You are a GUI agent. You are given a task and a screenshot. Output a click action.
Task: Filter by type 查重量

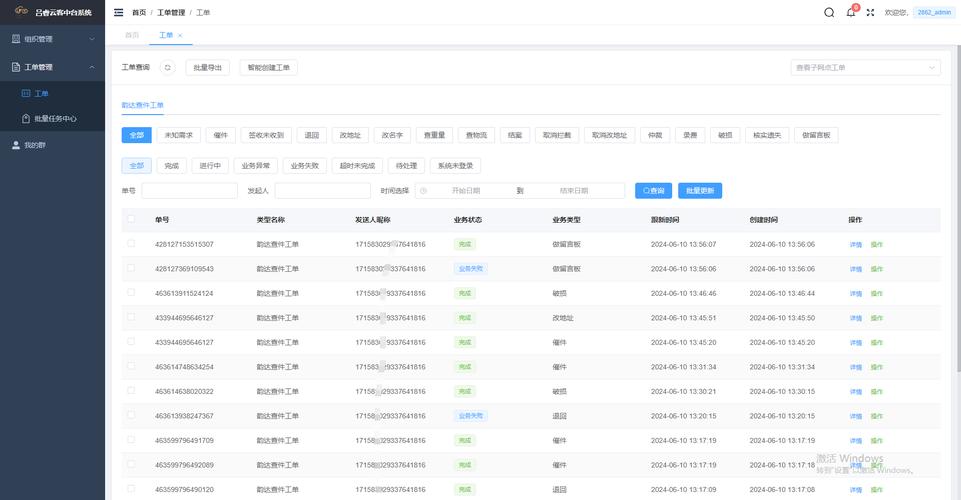click(435, 135)
